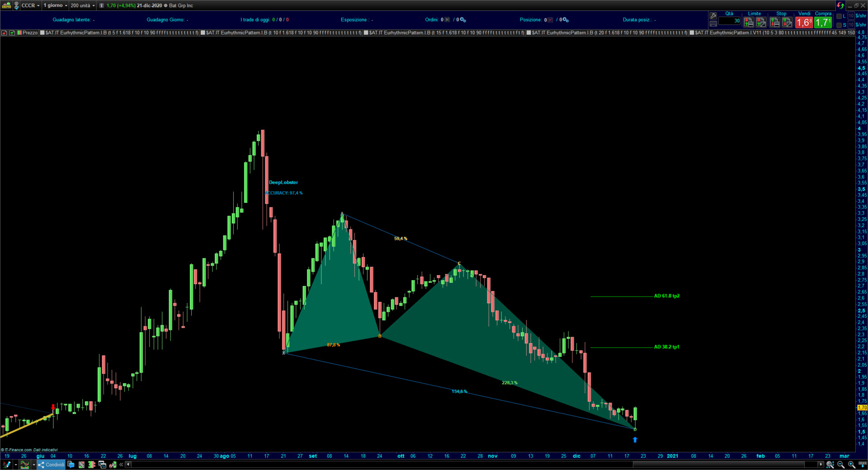This screenshot has height=470, width=868.
Task: Enable the L checkbox
Action: [839, 16]
